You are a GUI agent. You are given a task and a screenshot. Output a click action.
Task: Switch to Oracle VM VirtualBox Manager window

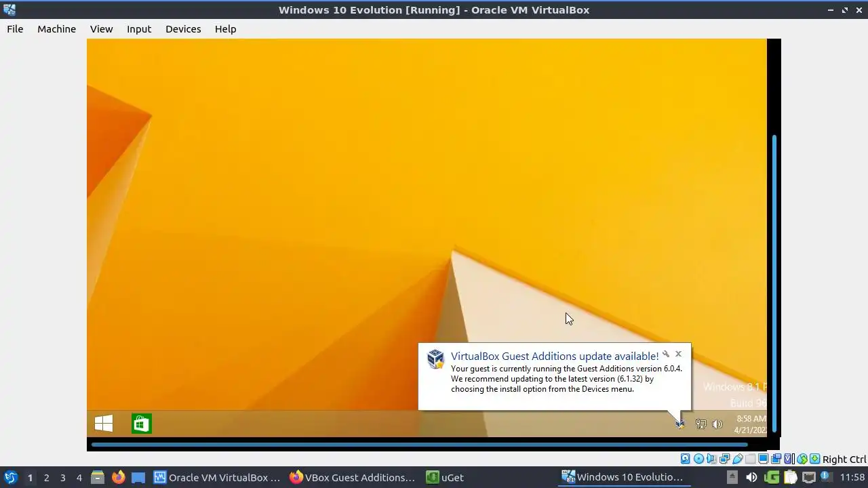pyautogui.click(x=217, y=477)
